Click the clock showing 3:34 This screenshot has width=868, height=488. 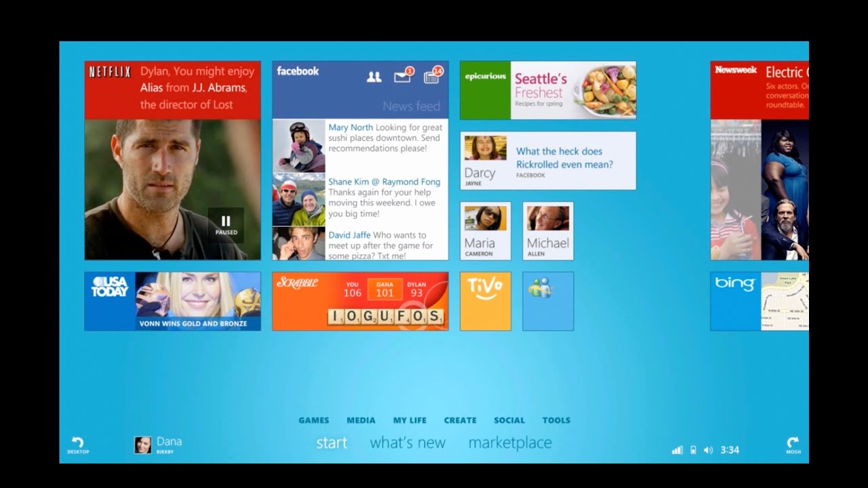730,450
